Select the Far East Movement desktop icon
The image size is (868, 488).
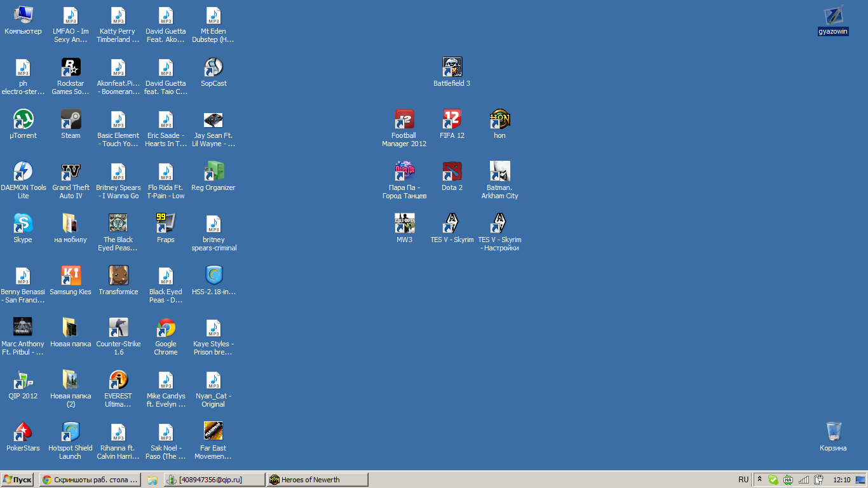(x=214, y=441)
